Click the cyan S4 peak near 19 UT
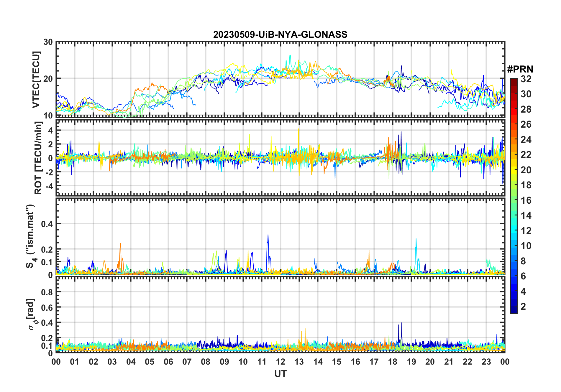 [416, 239]
